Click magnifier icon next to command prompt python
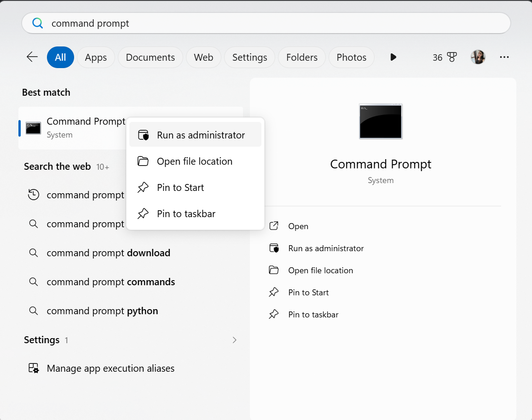Viewport: 532px width, 420px height. click(x=33, y=311)
